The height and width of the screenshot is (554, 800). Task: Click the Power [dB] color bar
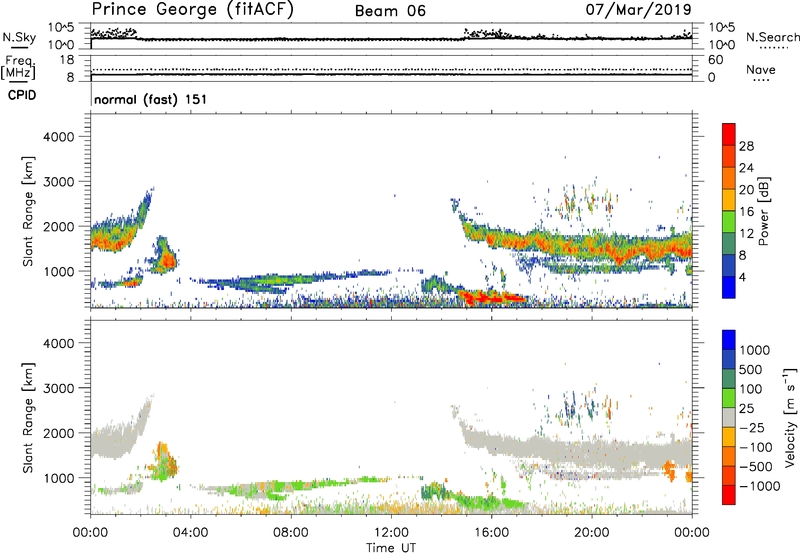click(729, 210)
